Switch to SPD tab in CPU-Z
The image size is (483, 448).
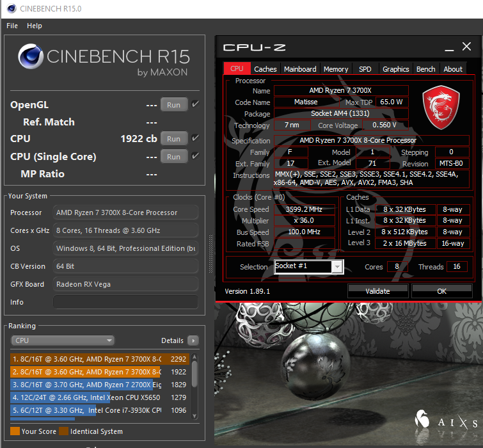coord(365,69)
